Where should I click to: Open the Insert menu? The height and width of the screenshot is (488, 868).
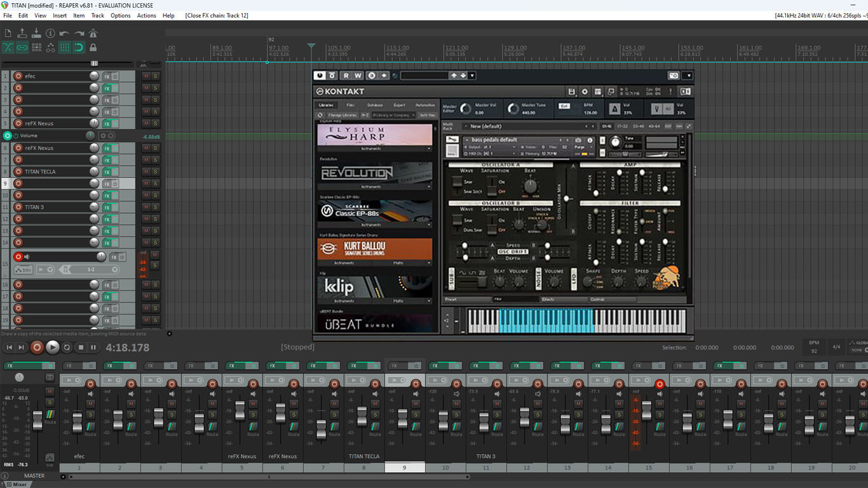click(60, 15)
